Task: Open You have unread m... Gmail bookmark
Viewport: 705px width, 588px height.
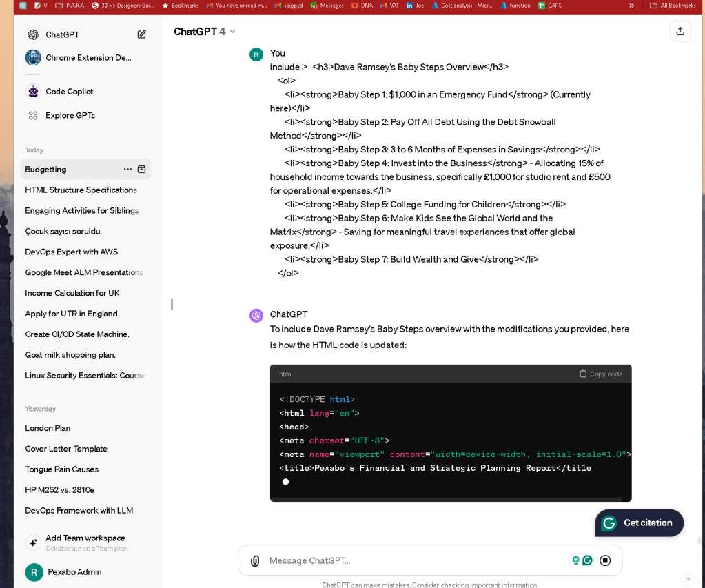Action: click(x=236, y=6)
